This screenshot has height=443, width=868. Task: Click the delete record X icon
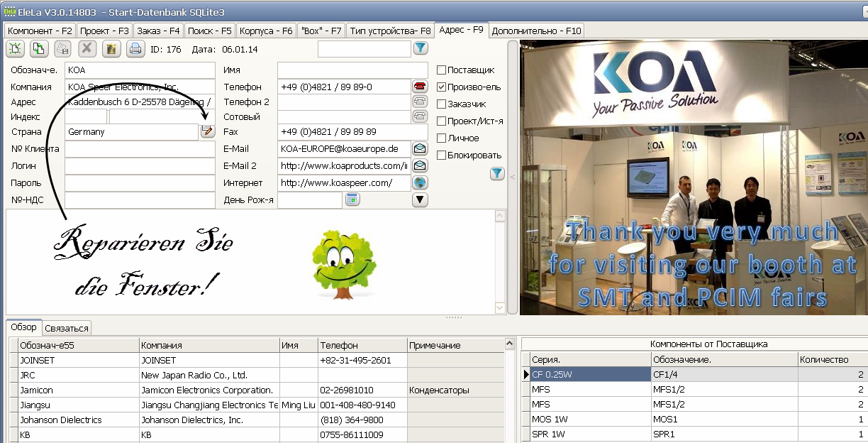pyautogui.click(x=87, y=48)
